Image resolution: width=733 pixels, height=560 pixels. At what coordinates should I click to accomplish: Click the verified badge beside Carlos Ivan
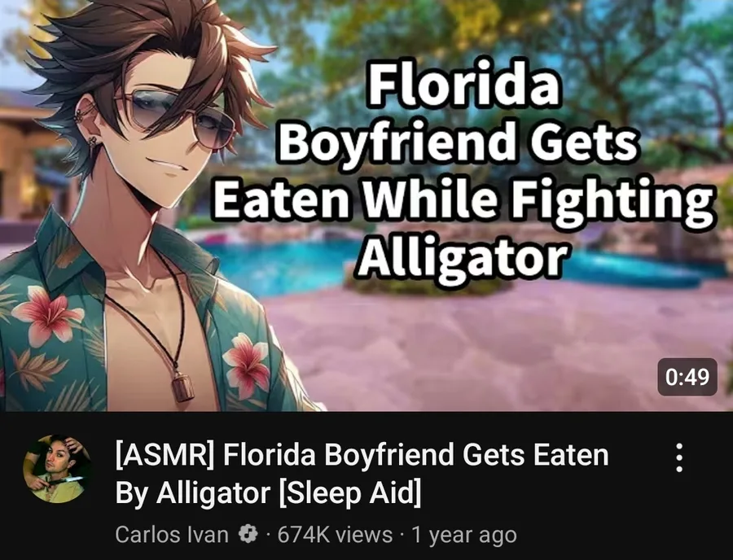(x=248, y=534)
